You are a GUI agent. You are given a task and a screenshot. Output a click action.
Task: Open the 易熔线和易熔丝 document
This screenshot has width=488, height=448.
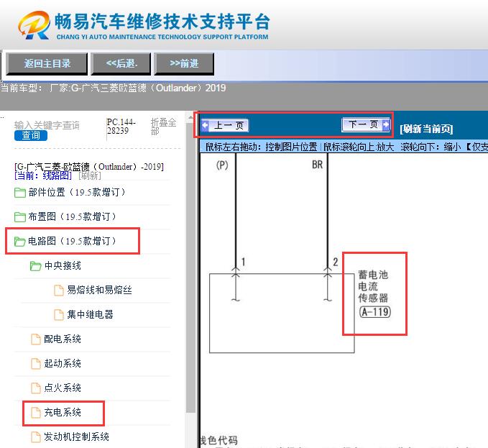click(x=99, y=290)
